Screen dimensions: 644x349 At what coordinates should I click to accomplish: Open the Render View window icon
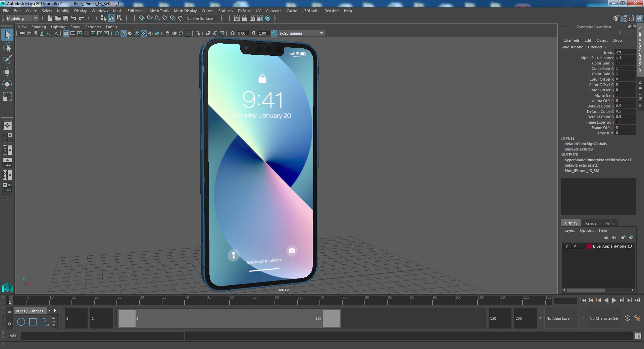coord(237,18)
